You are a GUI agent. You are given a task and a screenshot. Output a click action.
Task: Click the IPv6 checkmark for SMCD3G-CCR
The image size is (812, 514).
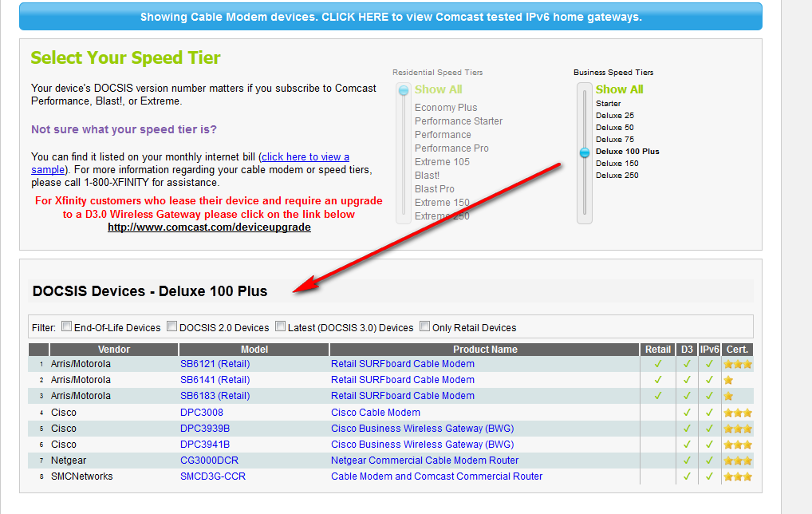(709, 476)
